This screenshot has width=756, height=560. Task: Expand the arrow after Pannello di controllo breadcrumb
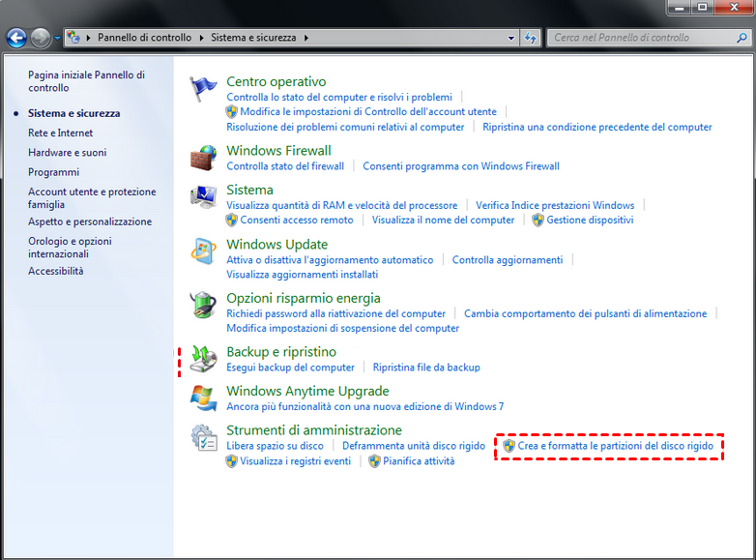201,38
